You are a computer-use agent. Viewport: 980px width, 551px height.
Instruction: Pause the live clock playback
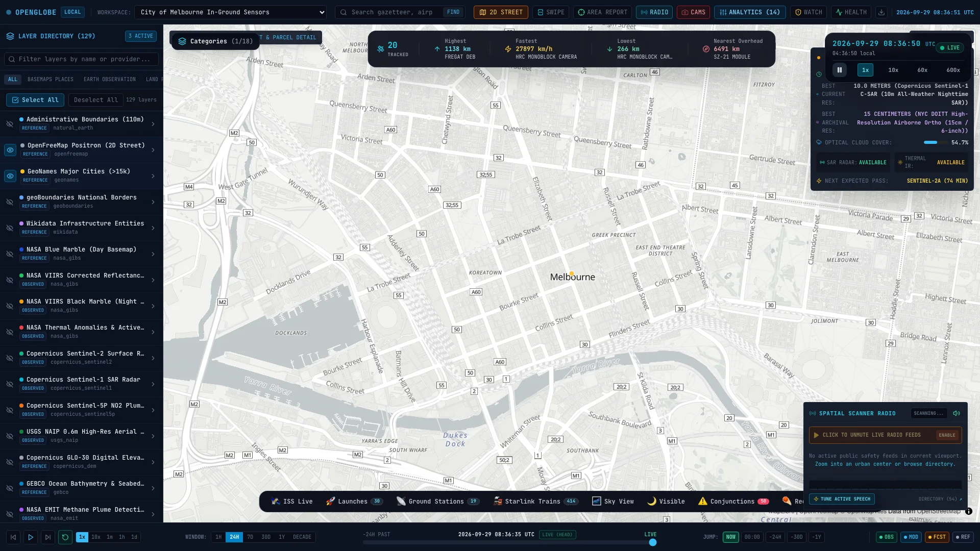point(840,70)
